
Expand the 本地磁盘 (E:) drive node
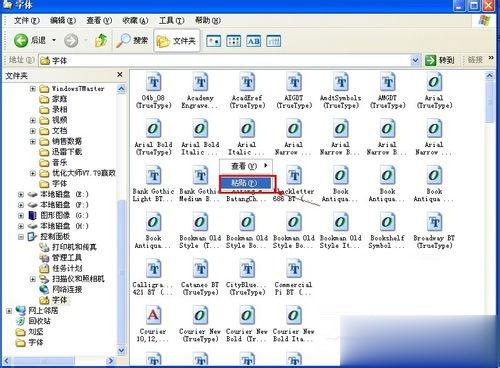21,194
